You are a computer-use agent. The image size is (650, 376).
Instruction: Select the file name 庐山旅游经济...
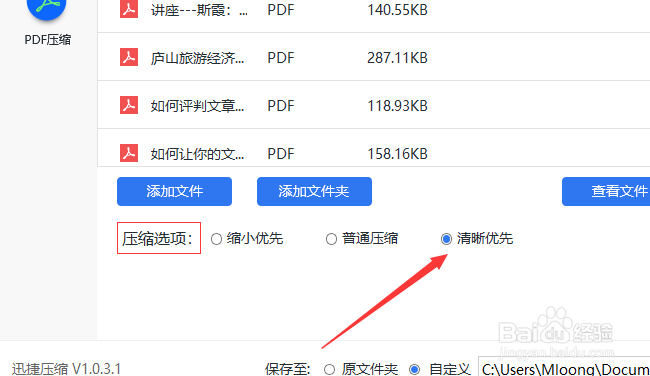click(x=197, y=58)
